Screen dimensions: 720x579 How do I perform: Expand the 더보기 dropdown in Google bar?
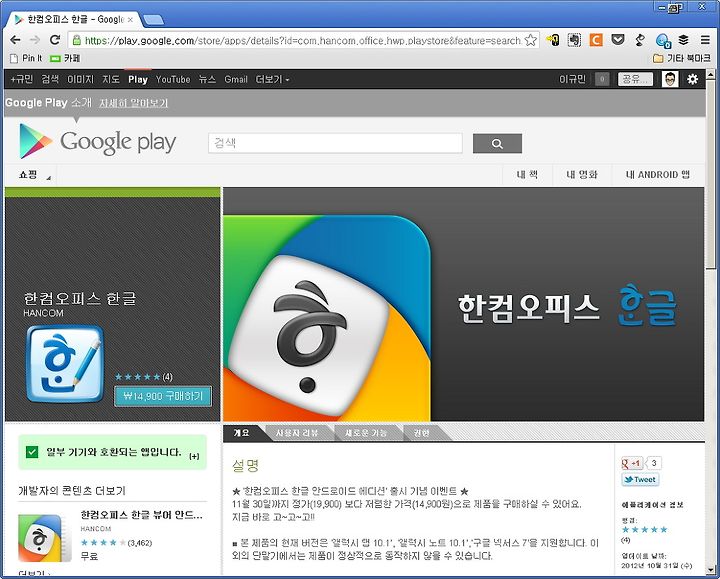[x=272, y=79]
